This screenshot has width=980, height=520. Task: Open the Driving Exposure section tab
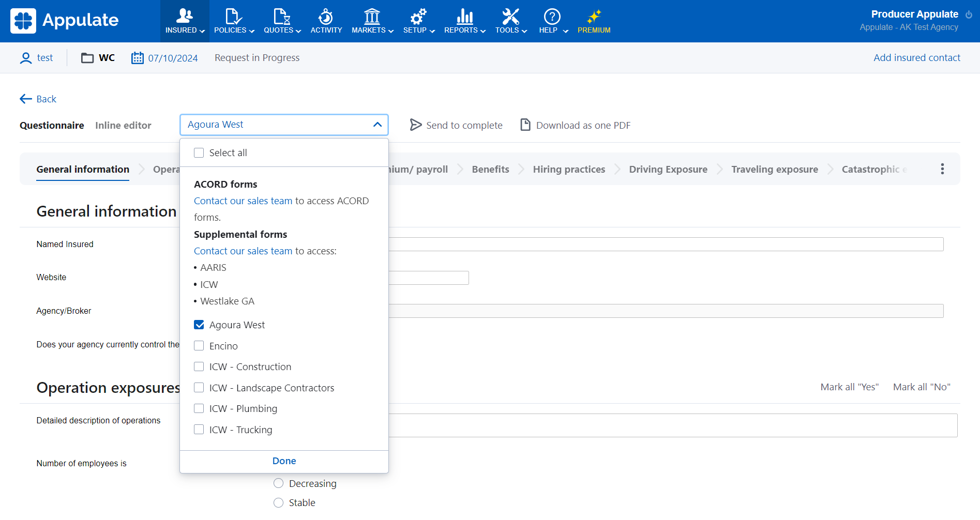coord(668,169)
